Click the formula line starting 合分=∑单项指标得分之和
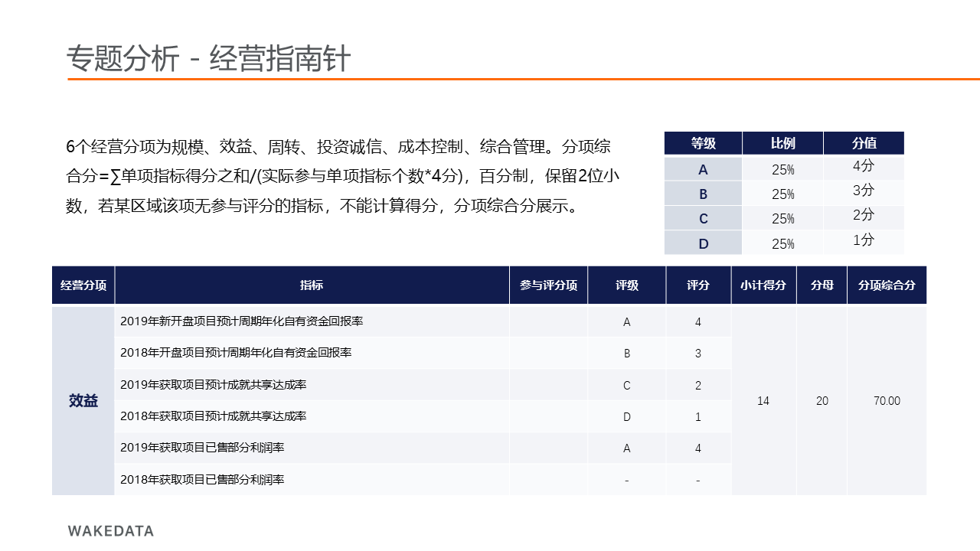 [342, 177]
